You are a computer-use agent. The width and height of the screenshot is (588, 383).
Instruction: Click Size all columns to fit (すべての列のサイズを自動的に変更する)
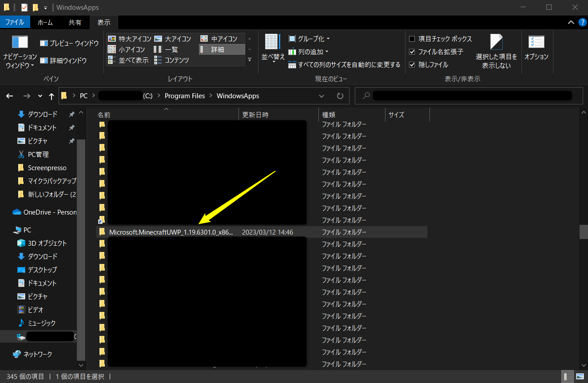[x=345, y=64]
